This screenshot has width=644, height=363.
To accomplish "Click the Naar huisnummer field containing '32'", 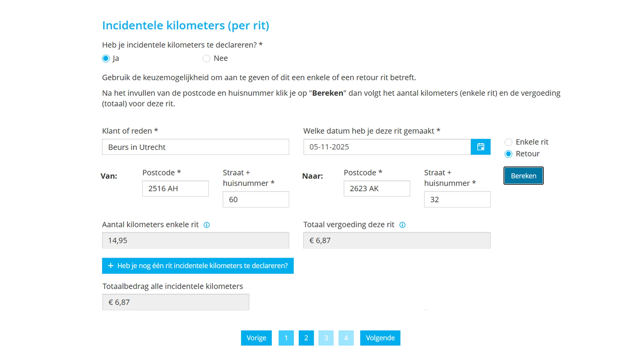I will tap(457, 199).
